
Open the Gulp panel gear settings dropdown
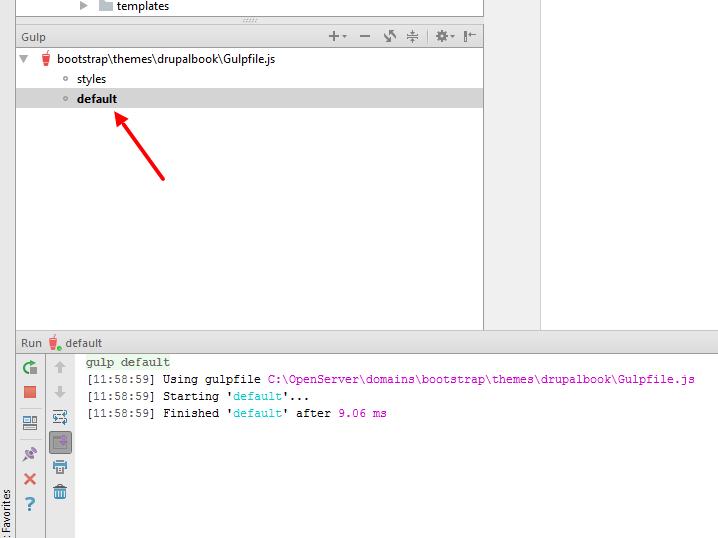444,37
